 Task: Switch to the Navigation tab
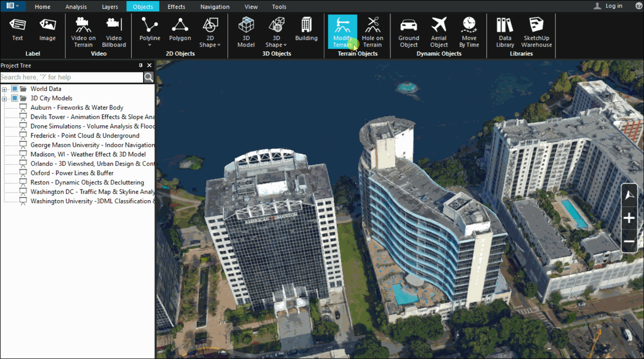coord(215,7)
